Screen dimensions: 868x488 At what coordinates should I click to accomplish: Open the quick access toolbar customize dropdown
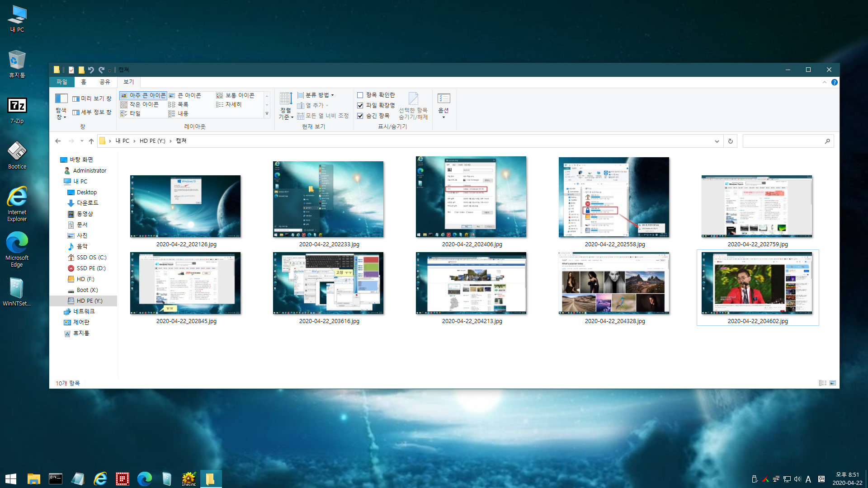[x=110, y=70]
